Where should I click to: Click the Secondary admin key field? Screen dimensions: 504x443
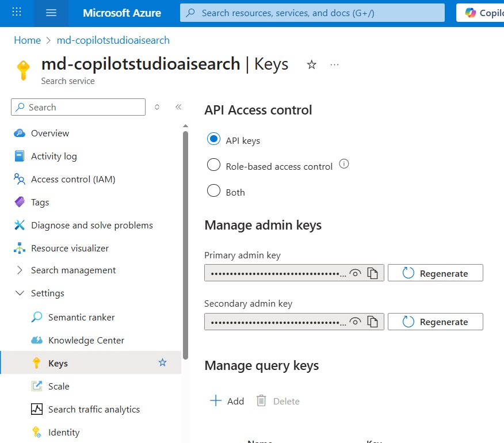coord(294,322)
